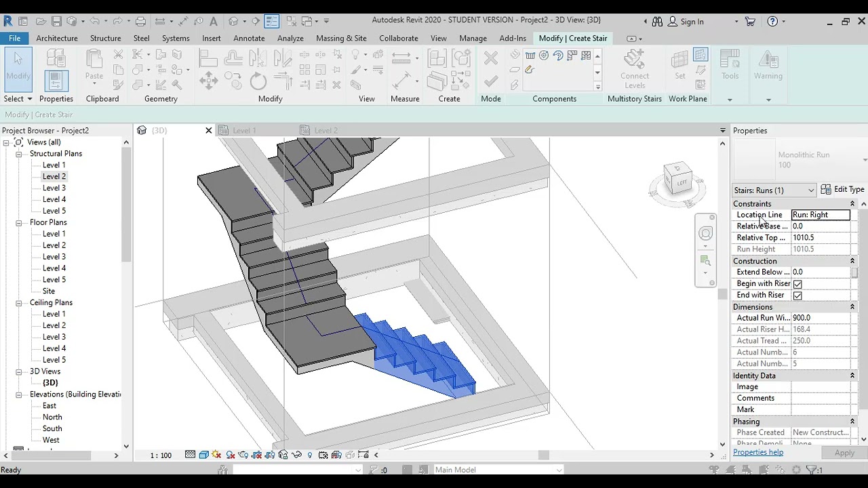
Task: Toggle End with Riser checkbox
Action: (797, 296)
